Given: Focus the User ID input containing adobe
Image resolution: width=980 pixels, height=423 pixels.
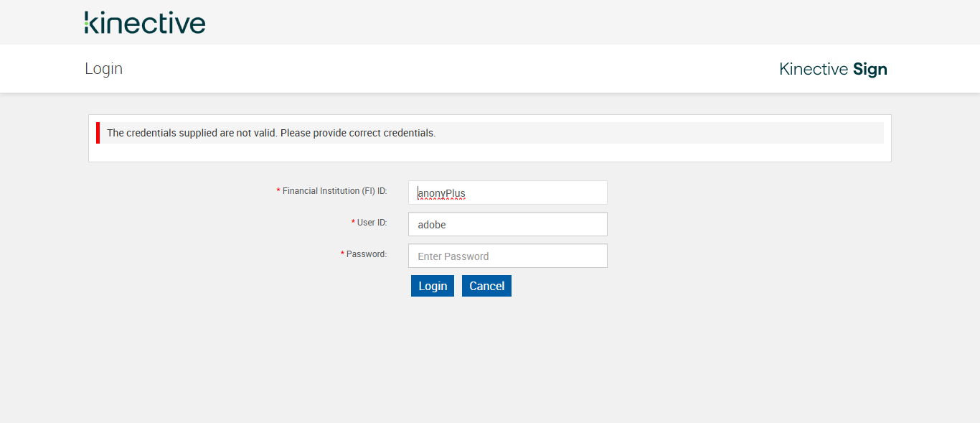Looking at the screenshot, I should point(507,224).
